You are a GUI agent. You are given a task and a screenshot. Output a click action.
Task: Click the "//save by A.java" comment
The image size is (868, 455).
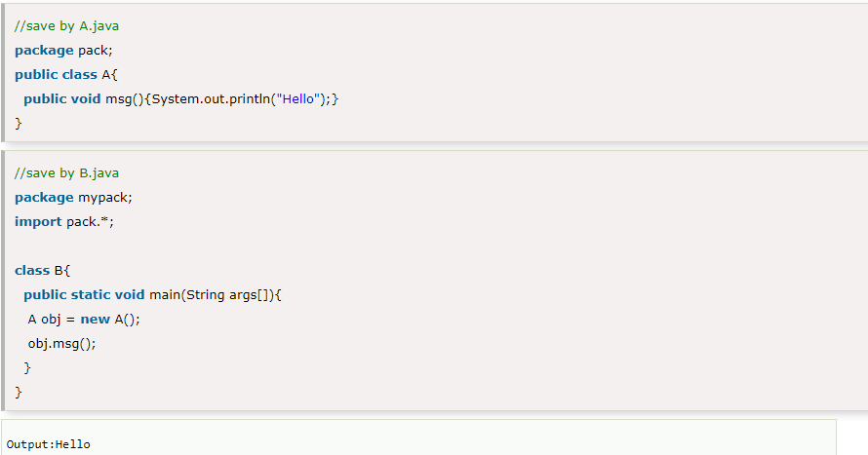(66, 25)
